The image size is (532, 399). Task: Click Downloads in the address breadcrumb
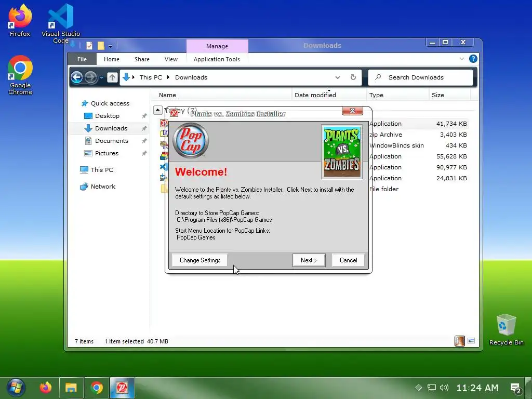pos(191,77)
